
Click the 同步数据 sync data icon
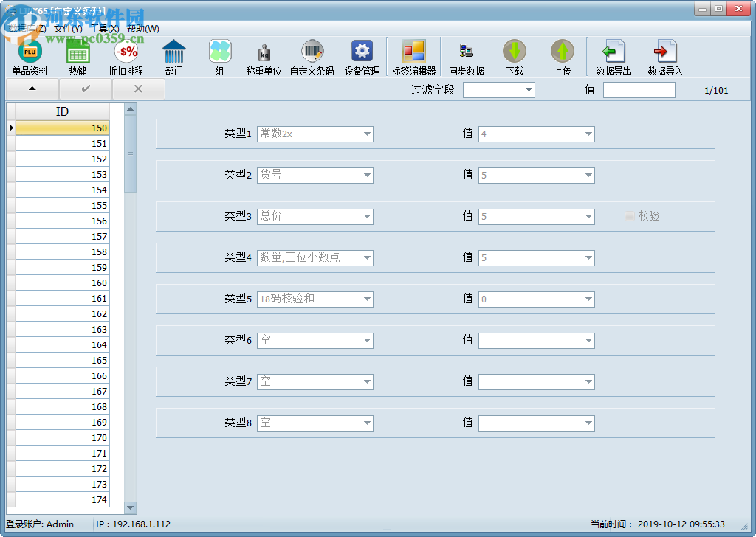pos(465,56)
